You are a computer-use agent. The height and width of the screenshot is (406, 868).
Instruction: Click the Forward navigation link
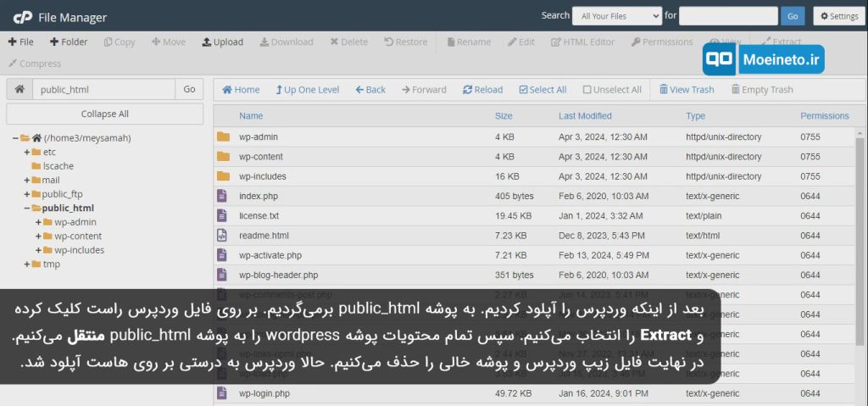pyautogui.click(x=424, y=90)
